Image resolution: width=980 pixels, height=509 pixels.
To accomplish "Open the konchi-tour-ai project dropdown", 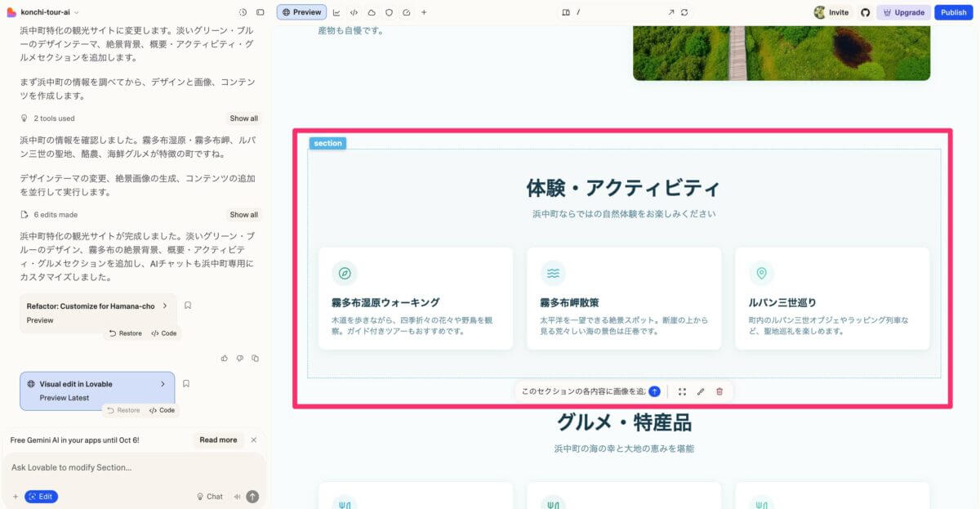I will tap(49, 12).
